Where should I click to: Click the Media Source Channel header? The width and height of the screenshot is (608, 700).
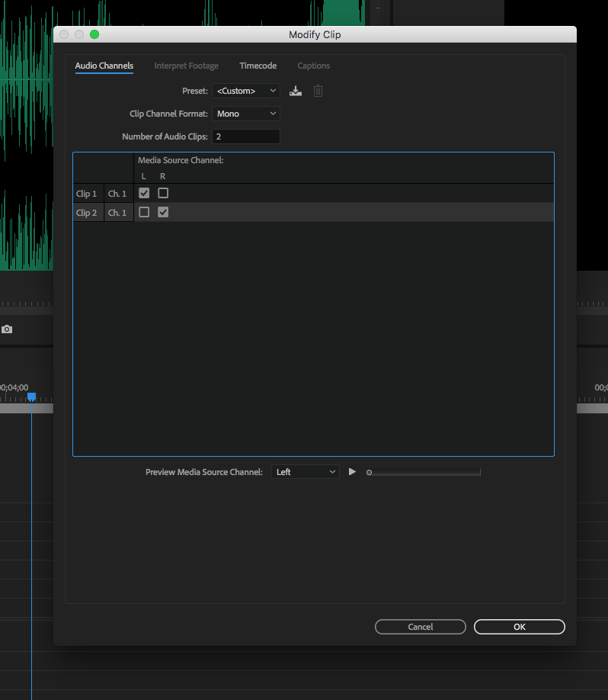(x=181, y=160)
